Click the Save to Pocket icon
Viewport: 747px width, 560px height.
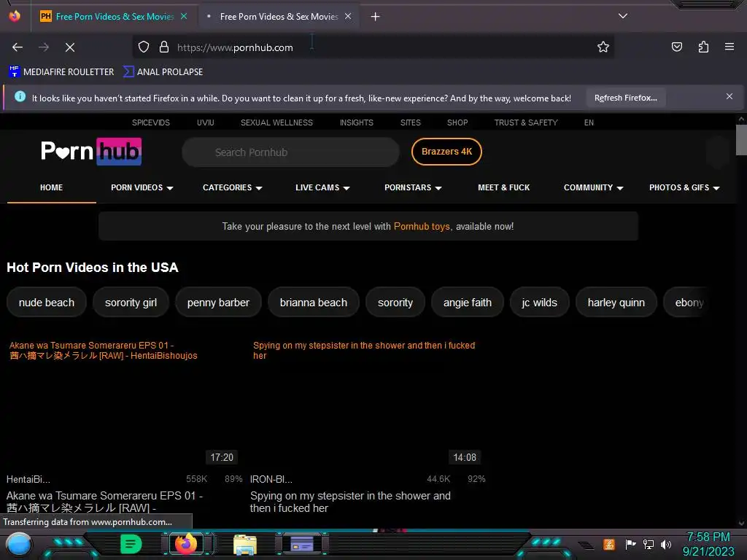point(676,47)
